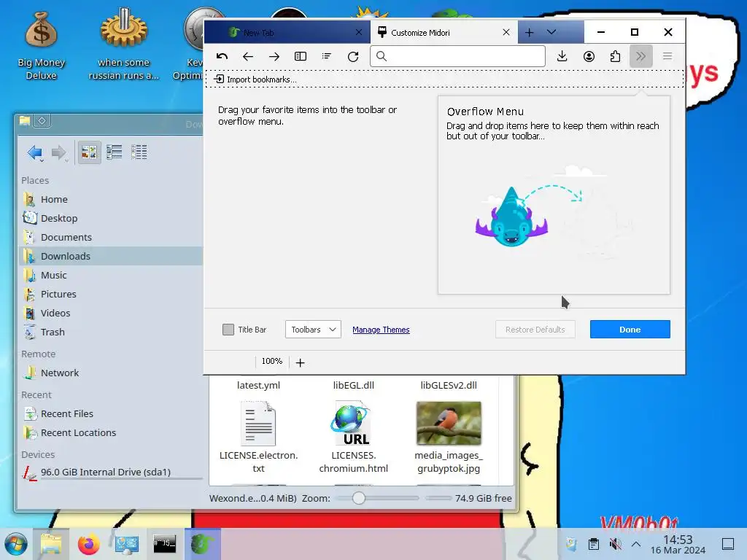Switch file manager to details view
Image resolution: width=747 pixels, height=560 pixels.
tap(139, 152)
